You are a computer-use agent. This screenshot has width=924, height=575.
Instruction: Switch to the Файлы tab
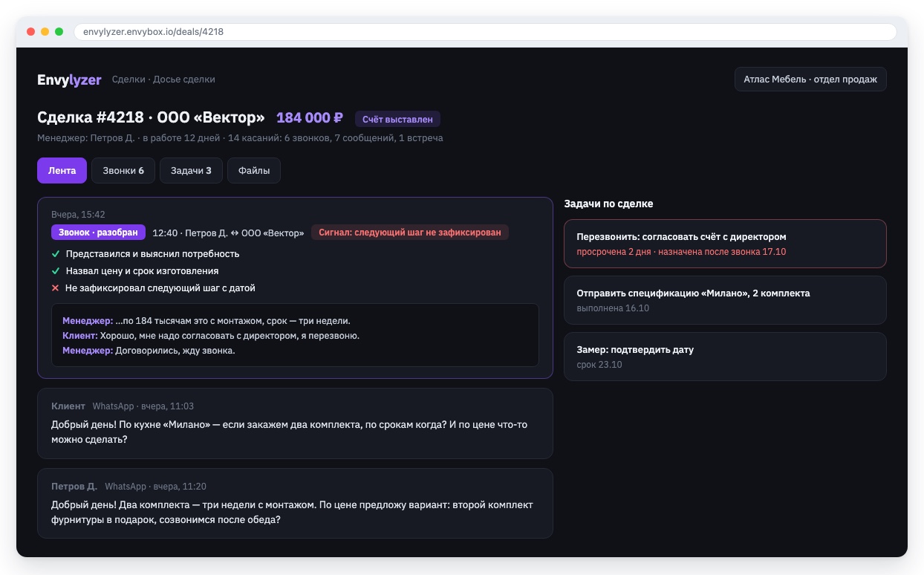[254, 170]
